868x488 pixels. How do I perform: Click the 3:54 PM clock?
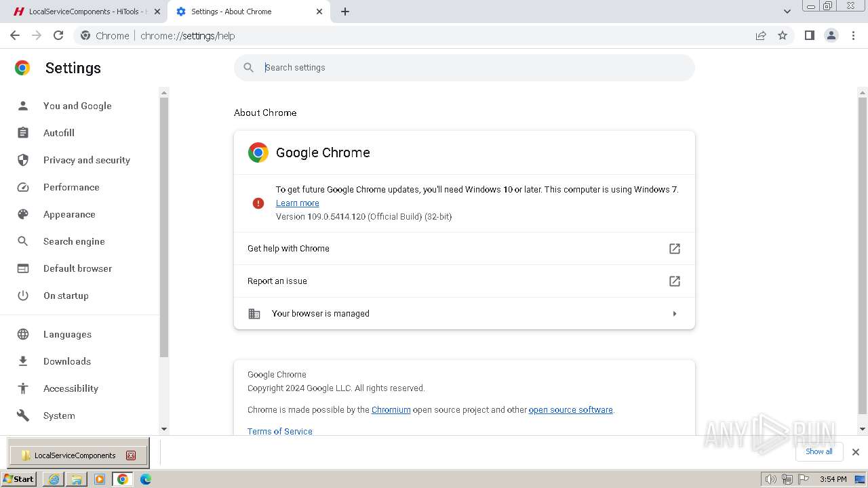click(x=833, y=479)
